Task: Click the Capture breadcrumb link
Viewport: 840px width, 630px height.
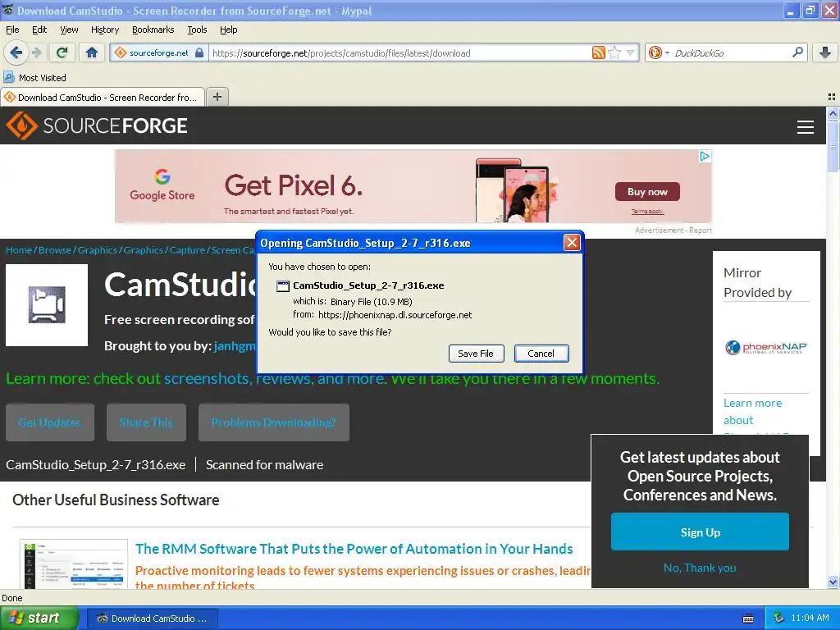Action: 187,250
